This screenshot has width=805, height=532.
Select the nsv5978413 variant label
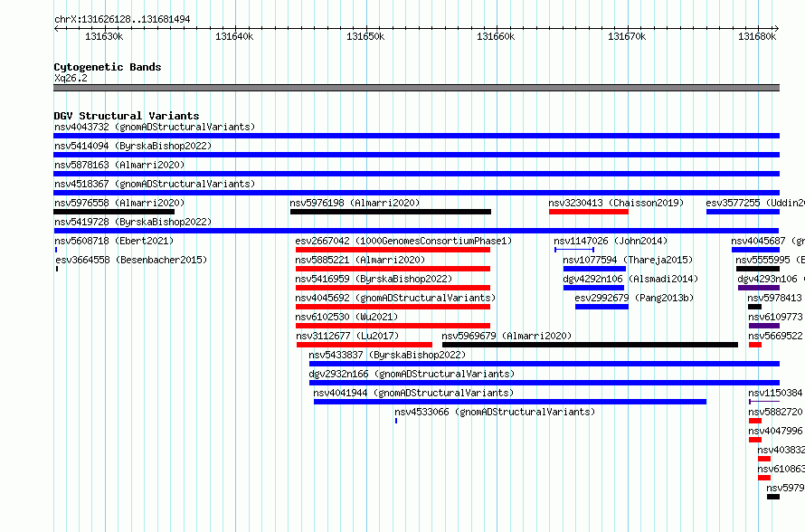[x=775, y=298]
